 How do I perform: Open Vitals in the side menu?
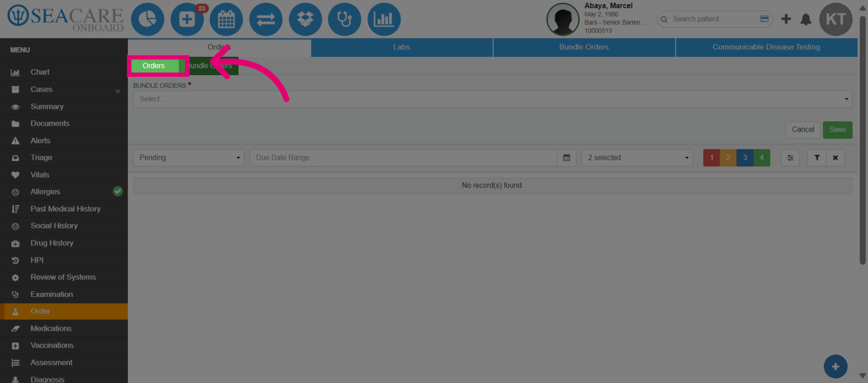[x=64, y=175]
